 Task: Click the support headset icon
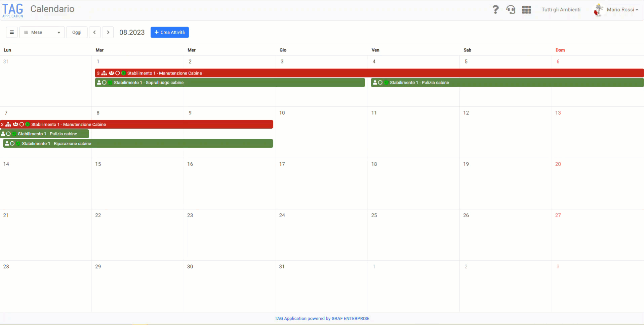tap(511, 10)
